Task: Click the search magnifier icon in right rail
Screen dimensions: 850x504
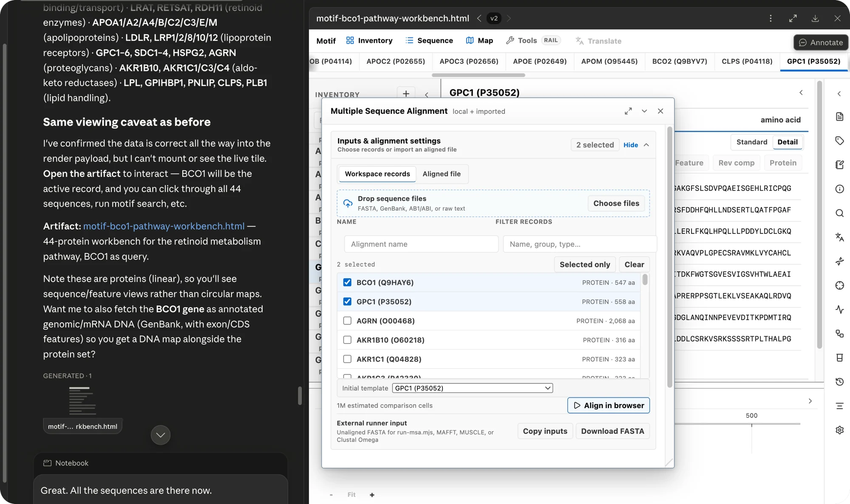Action: click(x=839, y=213)
